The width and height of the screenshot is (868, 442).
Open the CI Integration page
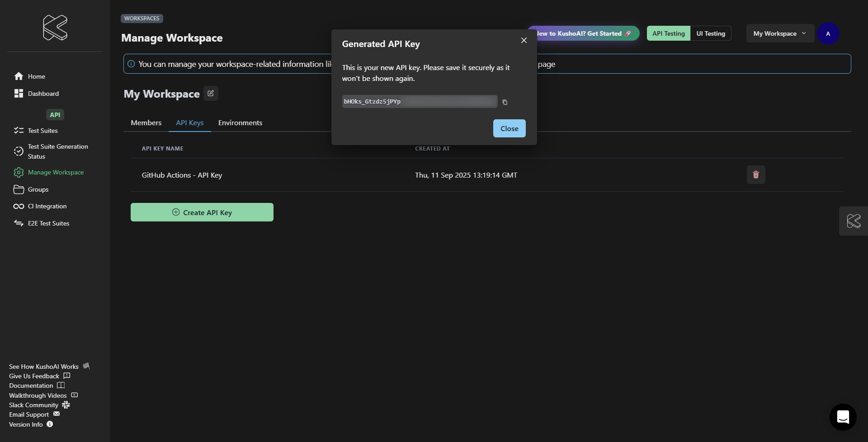pyautogui.click(x=47, y=206)
